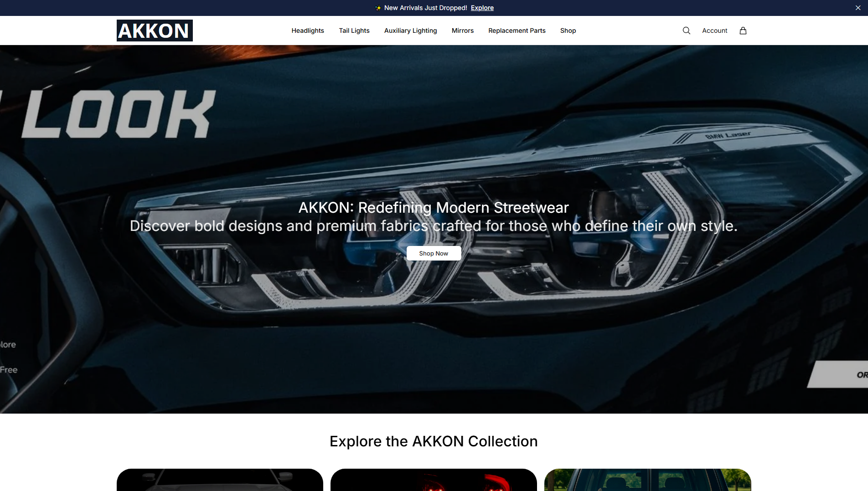Screen dimensions: 868x491
Task: Open the Auxiliary Lighting menu
Action: click(x=410, y=31)
